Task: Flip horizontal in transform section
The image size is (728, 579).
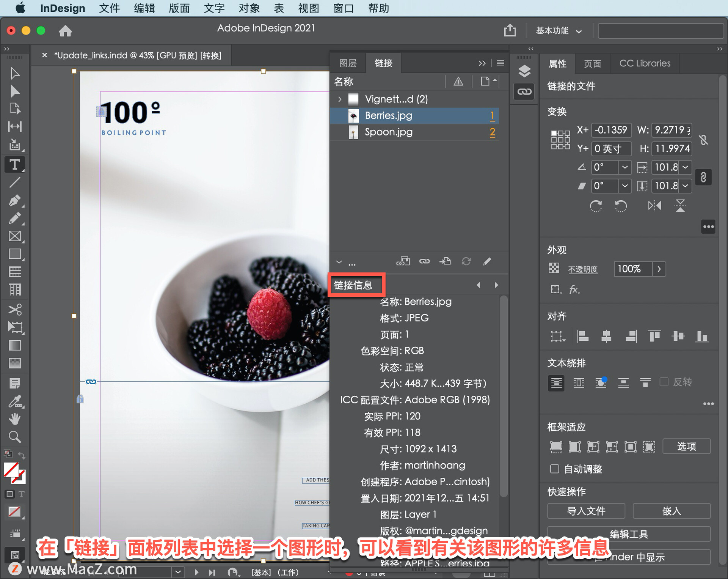Action: click(x=654, y=206)
